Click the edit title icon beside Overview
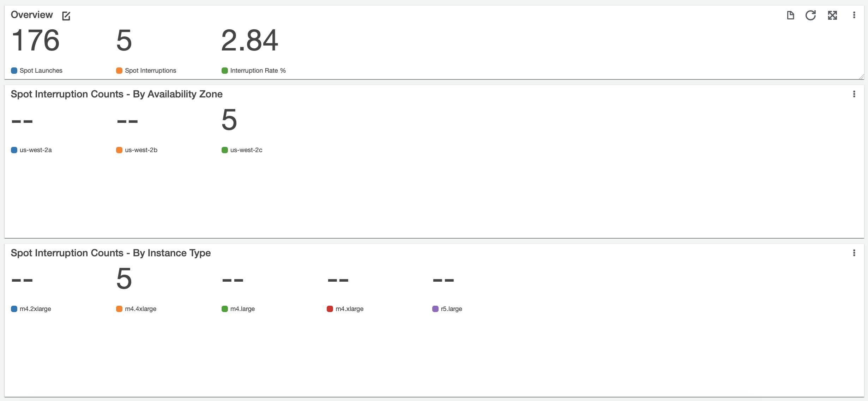 click(x=66, y=16)
